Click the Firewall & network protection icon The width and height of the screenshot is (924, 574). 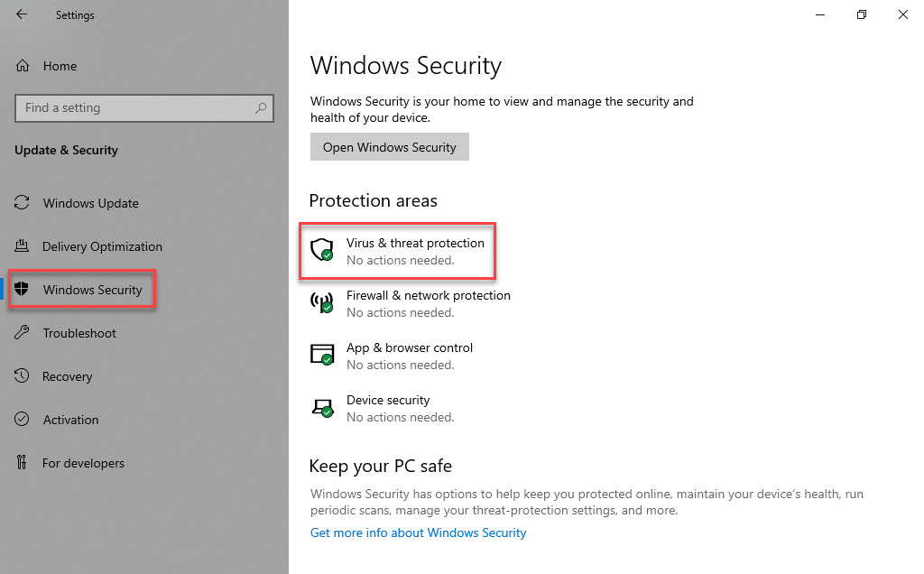coord(322,302)
